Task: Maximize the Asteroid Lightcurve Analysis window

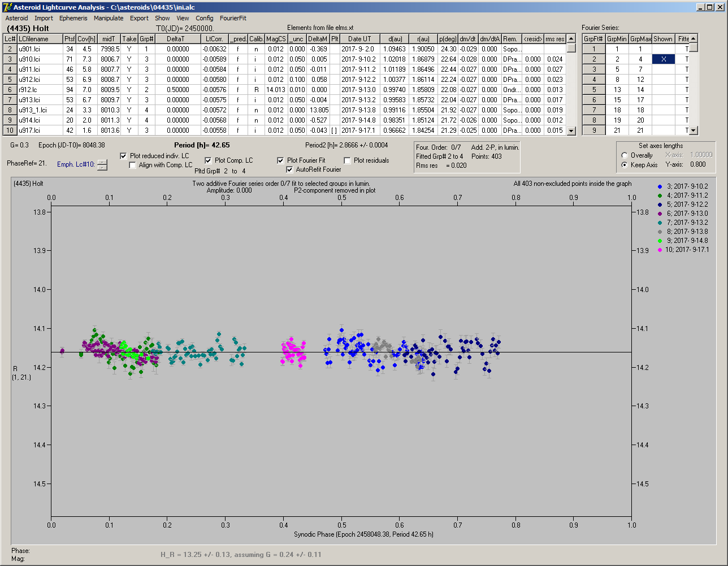Action: (x=710, y=7)
